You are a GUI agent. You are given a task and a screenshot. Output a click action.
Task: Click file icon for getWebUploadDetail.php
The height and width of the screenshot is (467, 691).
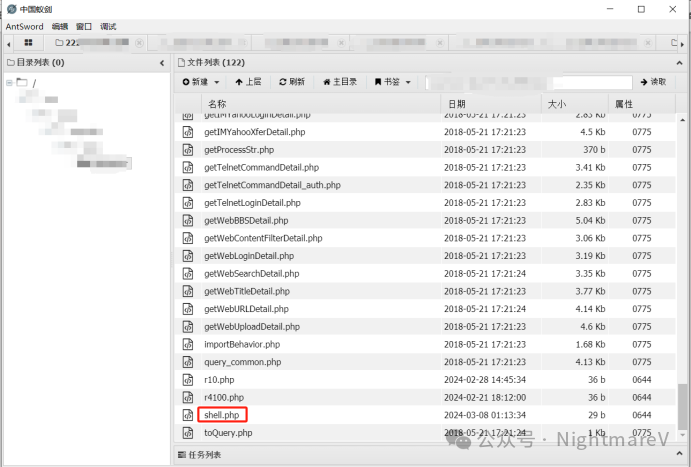pos(188,326)
